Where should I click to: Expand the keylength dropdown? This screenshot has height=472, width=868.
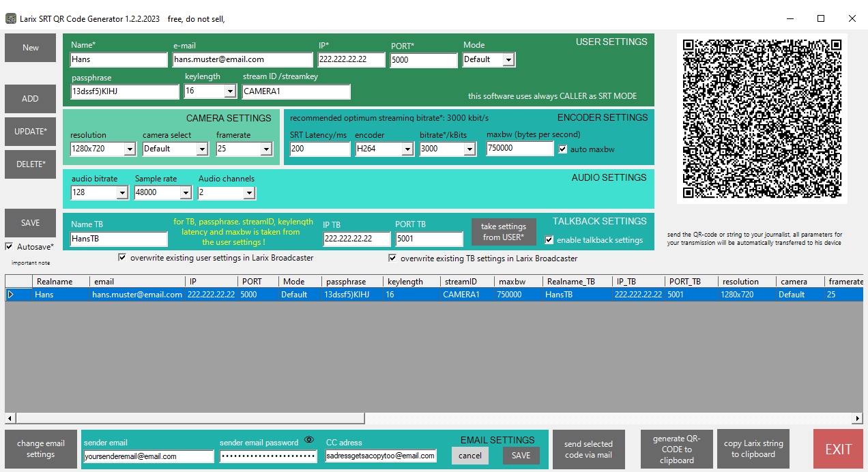230,91
